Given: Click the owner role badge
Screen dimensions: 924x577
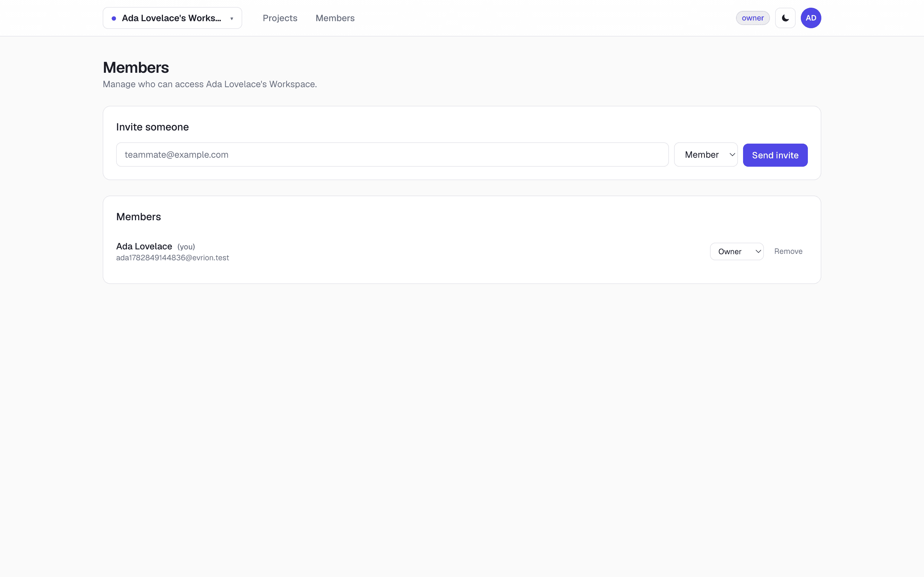Looking at the screenshot, I should (753, 18).
